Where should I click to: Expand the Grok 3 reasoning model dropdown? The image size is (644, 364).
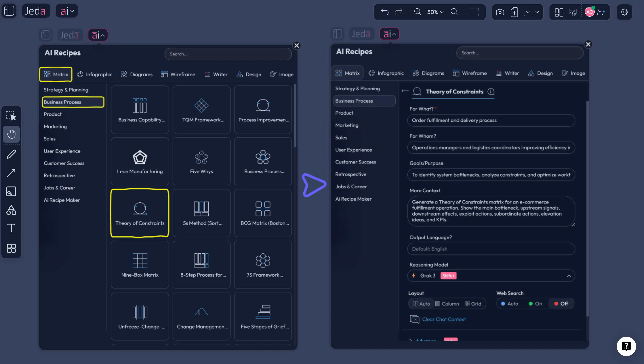pos(491,276)
